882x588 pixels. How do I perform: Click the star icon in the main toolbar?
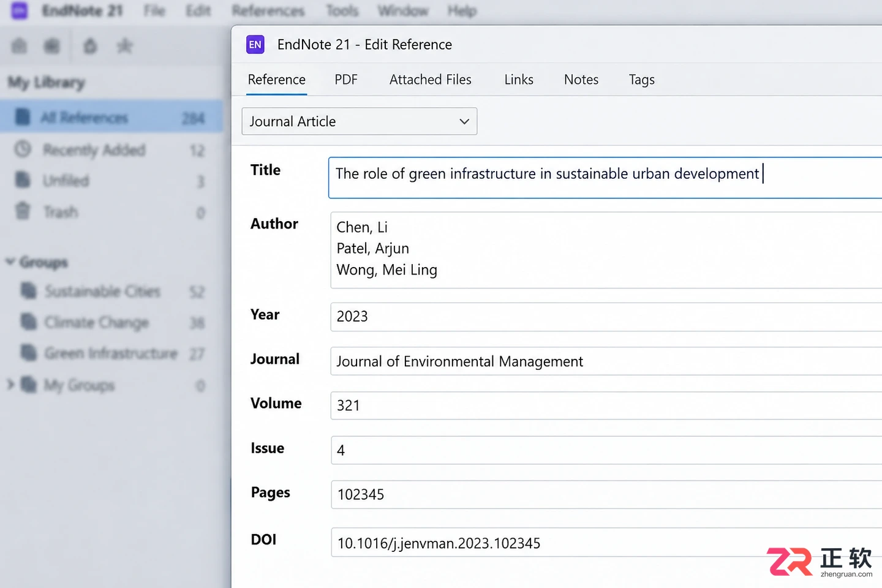tap(125, 46)
